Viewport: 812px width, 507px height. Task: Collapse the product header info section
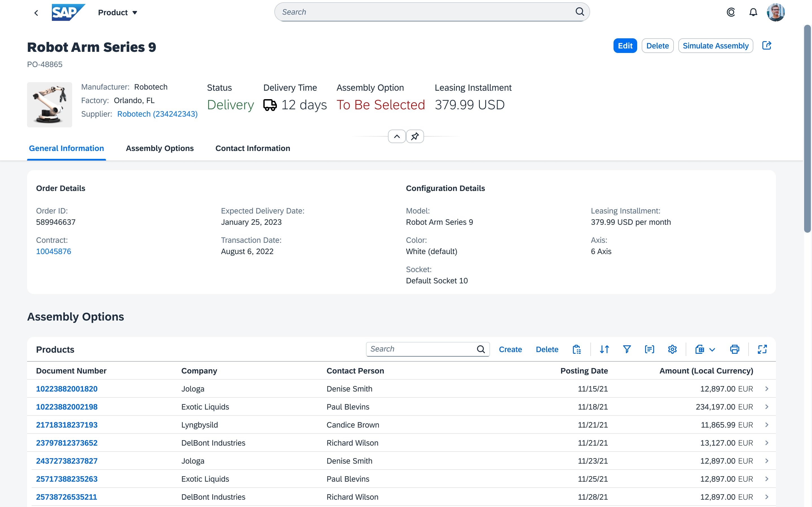point(398,136)
